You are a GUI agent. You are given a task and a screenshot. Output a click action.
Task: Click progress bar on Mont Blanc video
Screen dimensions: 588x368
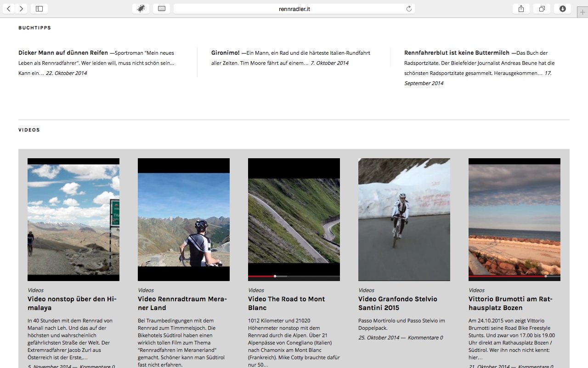294,276
